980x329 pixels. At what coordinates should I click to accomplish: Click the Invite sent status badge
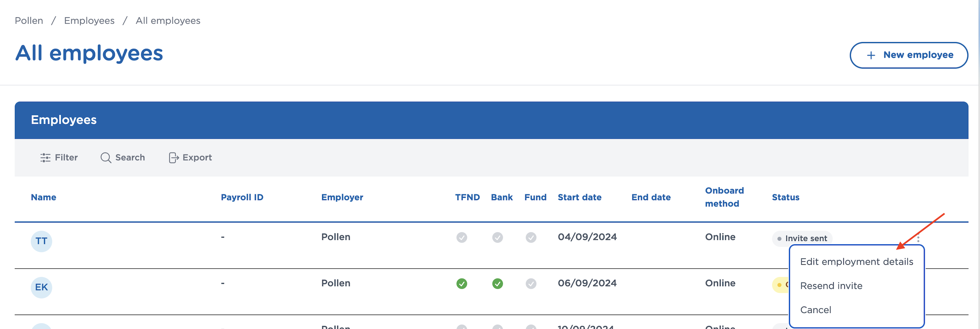click(802, 238)
